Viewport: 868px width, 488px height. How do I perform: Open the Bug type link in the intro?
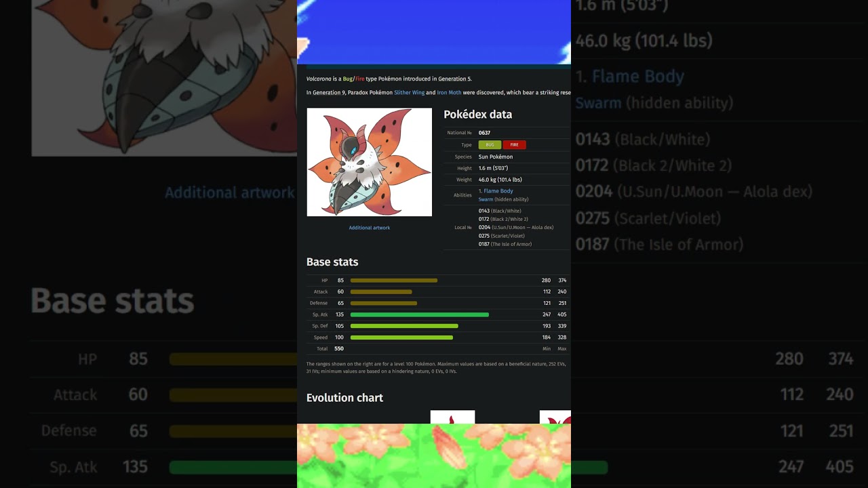(x=347, y=79)
